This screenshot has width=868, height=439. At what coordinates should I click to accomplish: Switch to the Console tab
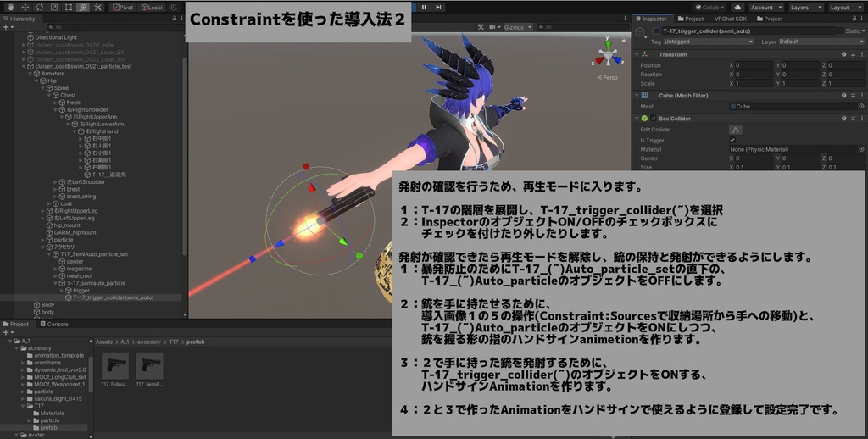point(53,325)
